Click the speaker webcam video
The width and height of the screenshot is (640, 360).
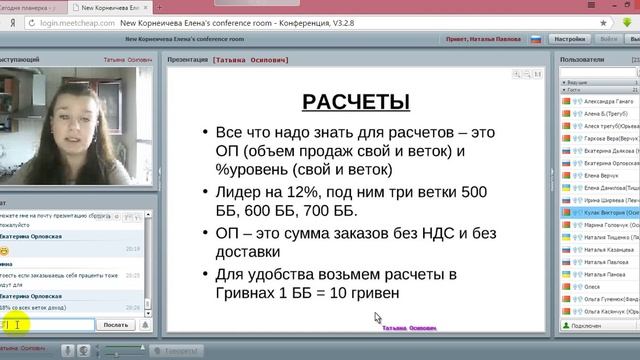click(x=76, y=126)
